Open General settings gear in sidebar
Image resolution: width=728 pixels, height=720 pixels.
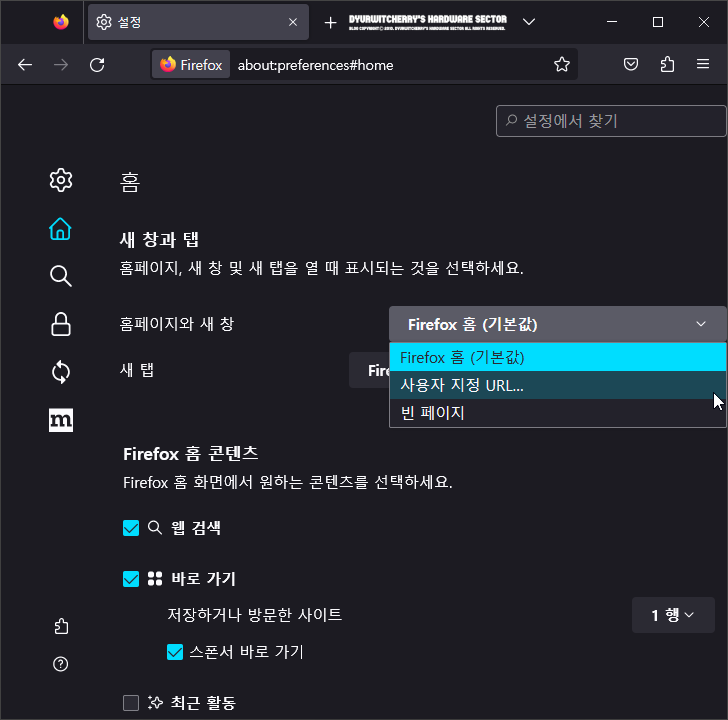click(x=61, y=180)
